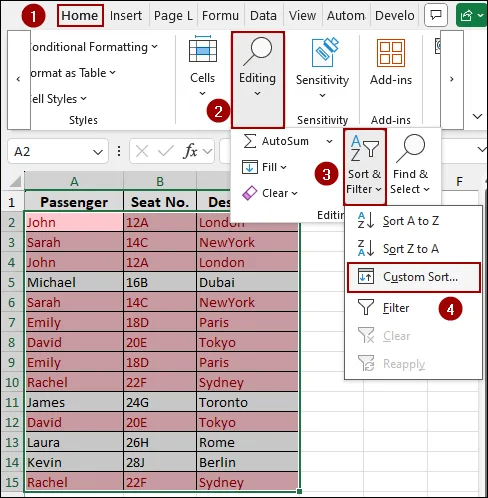
Task: Select row 11 header
Action: (x=12, y=402)
